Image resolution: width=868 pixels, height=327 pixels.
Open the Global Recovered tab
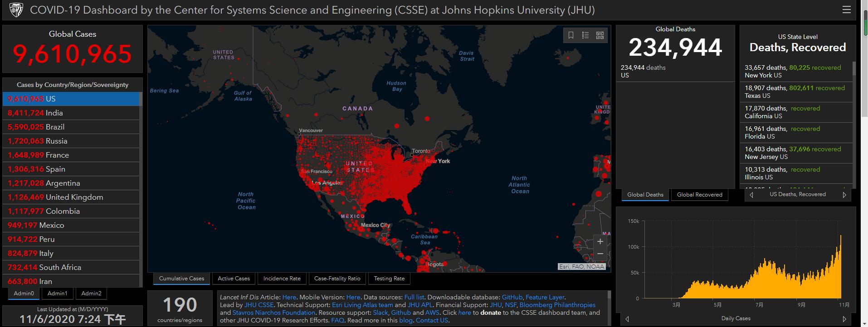click(699, 195)
